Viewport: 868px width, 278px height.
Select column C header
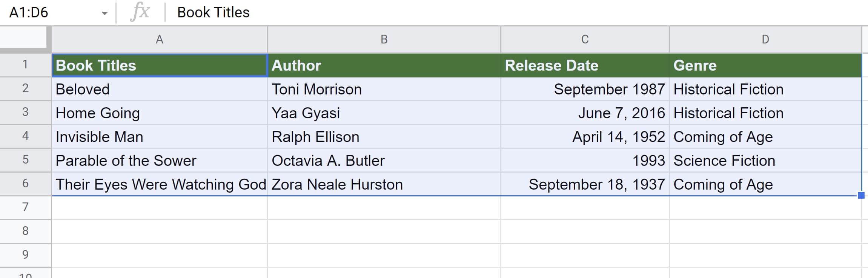[585, 39]
